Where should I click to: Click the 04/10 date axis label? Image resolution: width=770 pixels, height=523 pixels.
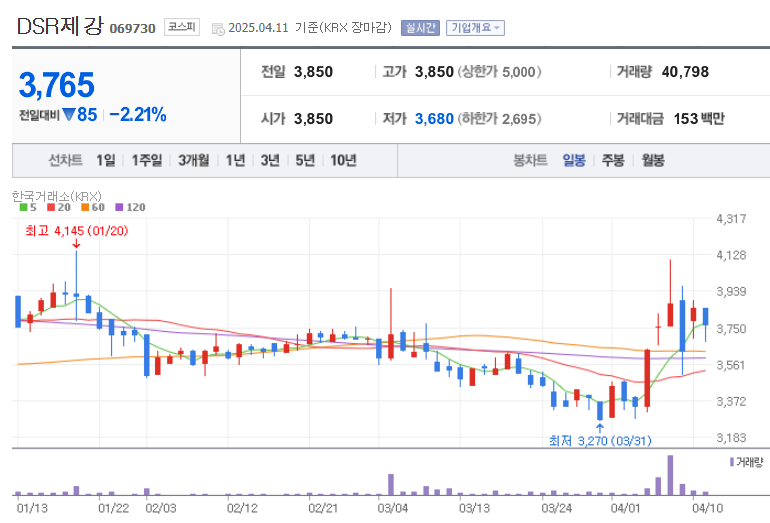tap(707, 508)
